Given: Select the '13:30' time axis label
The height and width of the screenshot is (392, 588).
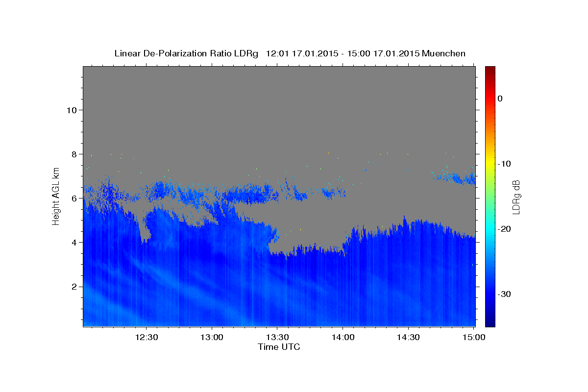Looking at the screenshot, I should pos(277,337).
